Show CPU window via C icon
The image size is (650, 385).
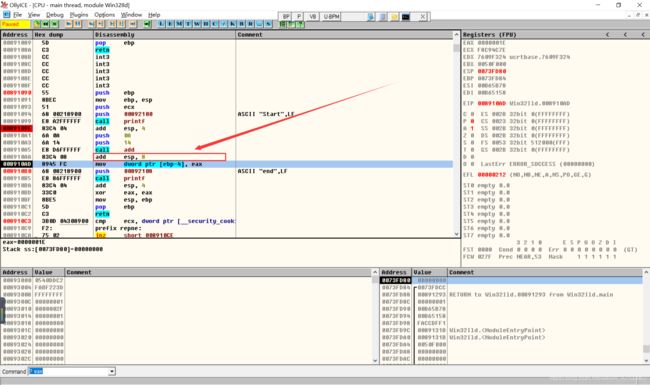[x=215, y=24]
